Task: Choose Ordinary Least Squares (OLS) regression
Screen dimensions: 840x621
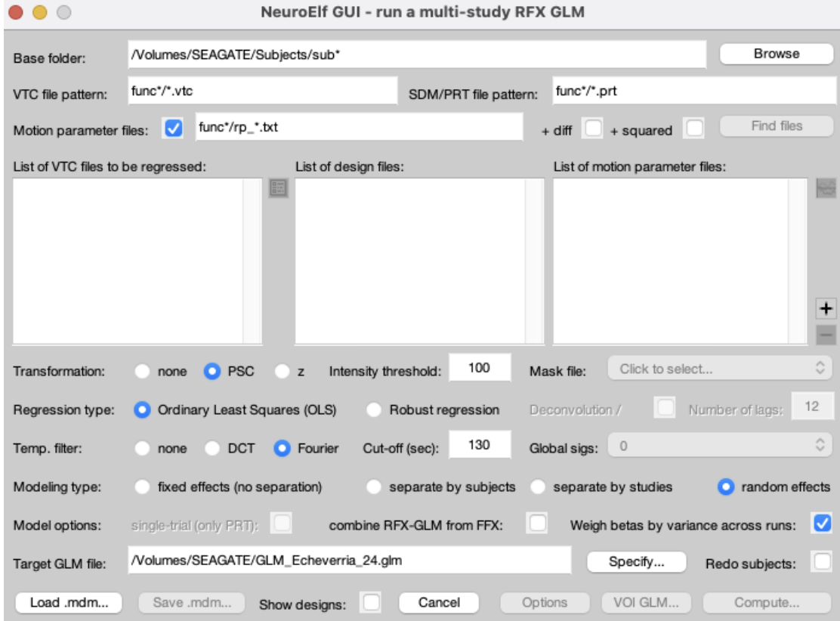Action: coord(142,410)
